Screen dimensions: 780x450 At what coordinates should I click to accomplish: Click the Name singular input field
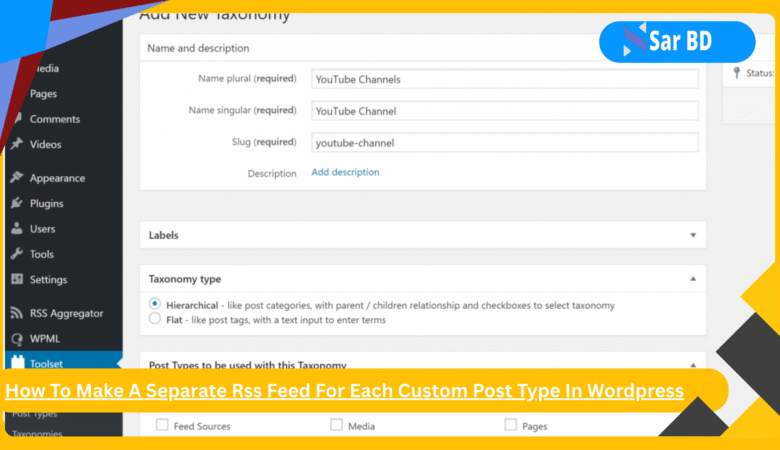click(505, 111)
